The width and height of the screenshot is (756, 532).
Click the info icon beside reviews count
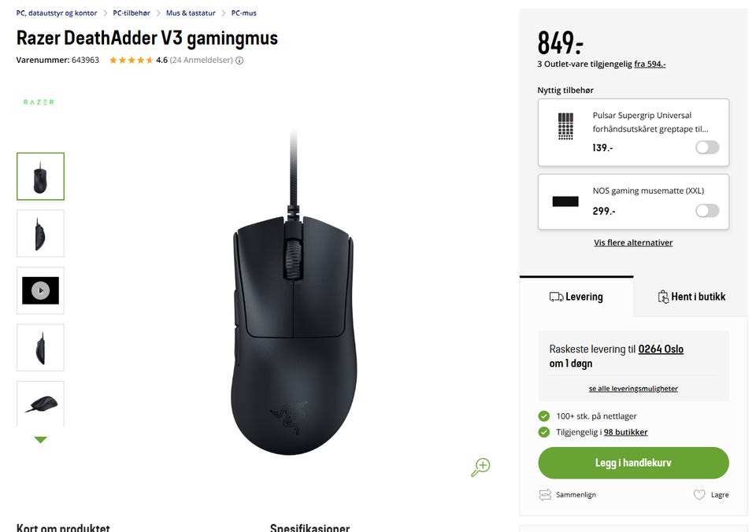(239, 61)
